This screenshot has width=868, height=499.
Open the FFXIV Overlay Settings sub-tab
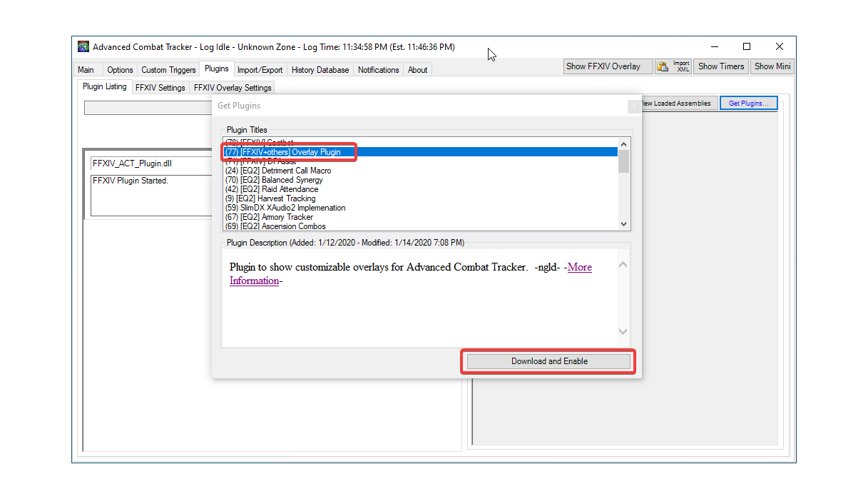pos(233,88)
